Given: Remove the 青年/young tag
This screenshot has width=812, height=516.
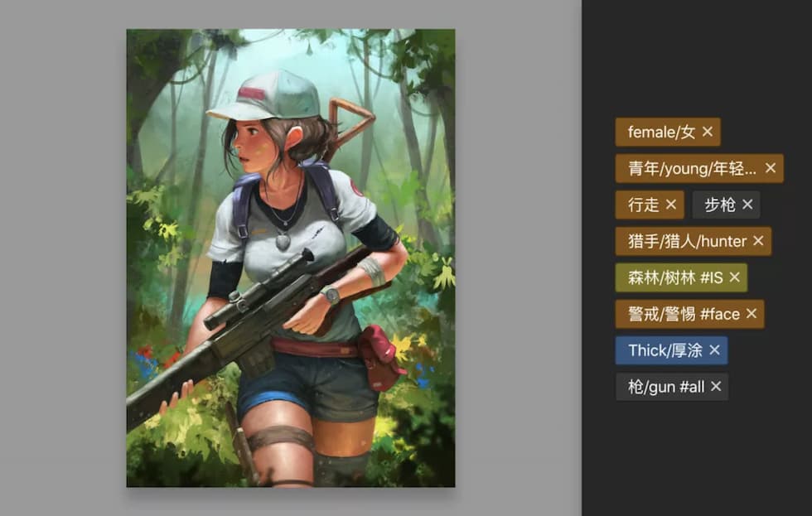Looking at the screenshot, I should point(770,168).
